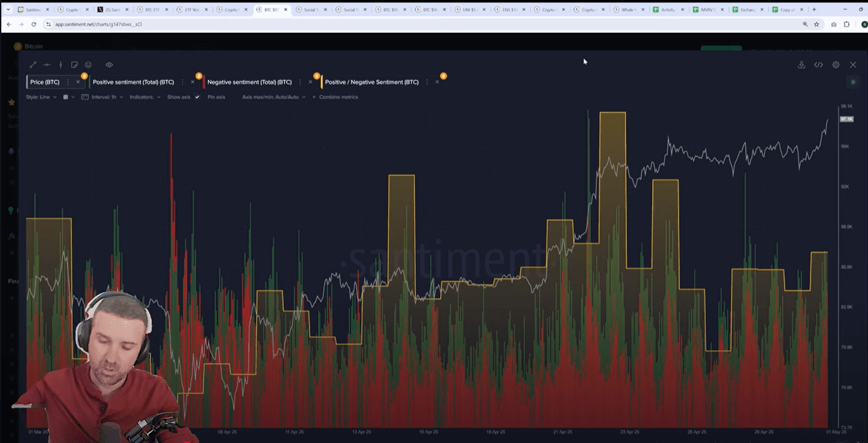The height and width of the screenshot is (443, 868).
Task: Add a sticky note to chart
Action: pyautogui.click(x=74, y=65)
